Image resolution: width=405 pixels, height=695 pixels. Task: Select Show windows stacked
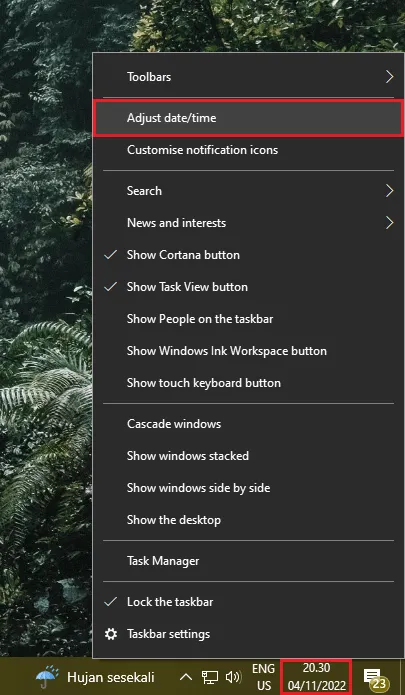pos(249,456)
